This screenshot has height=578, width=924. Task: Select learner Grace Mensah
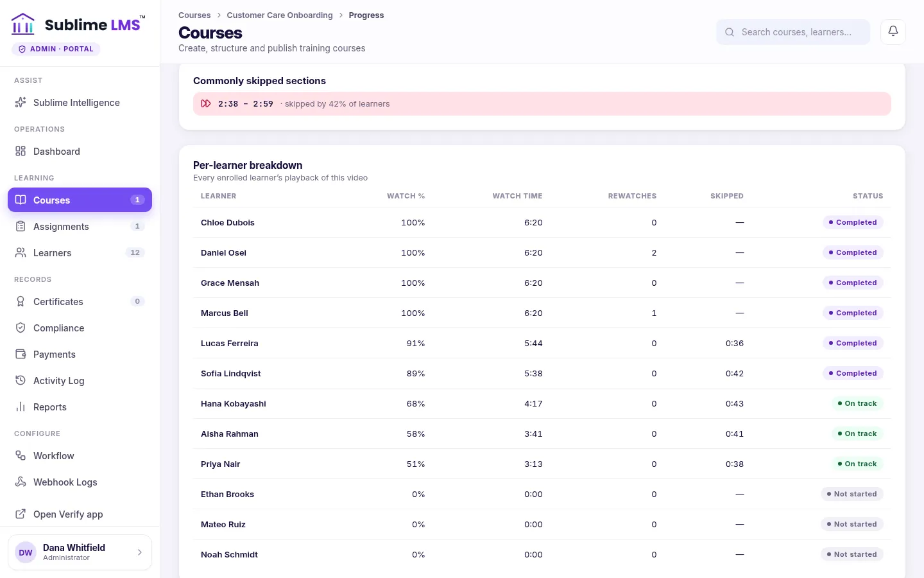tap(230, 283)
